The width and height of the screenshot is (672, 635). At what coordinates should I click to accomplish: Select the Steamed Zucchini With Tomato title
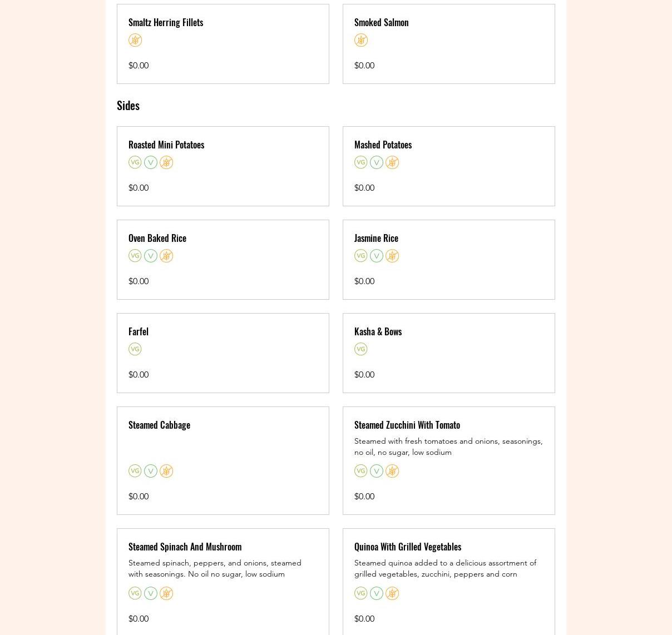tap(407, 425)
